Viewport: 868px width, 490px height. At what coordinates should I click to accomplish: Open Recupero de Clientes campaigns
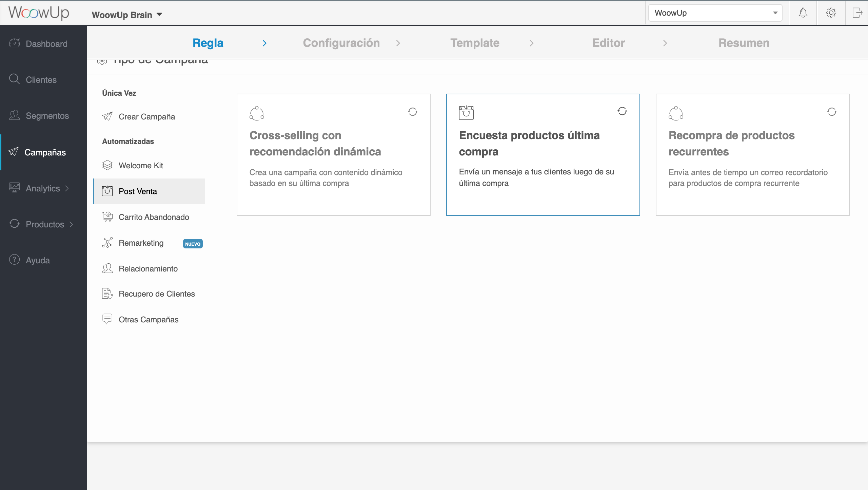coord(157,294)
